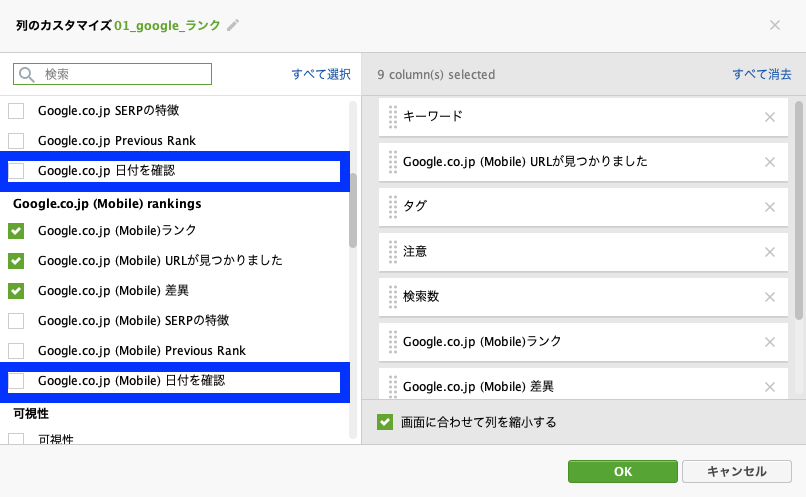The width and height of the screenshot is (806, 497).
Task: Remove the 注意 column via X icon
Action: click(770, 252)
